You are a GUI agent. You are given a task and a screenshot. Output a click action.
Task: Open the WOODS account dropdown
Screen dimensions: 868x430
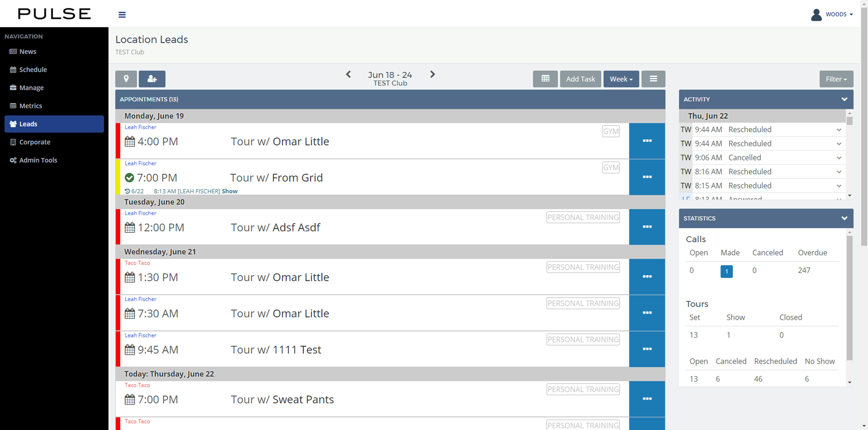[x=839, y=14]
